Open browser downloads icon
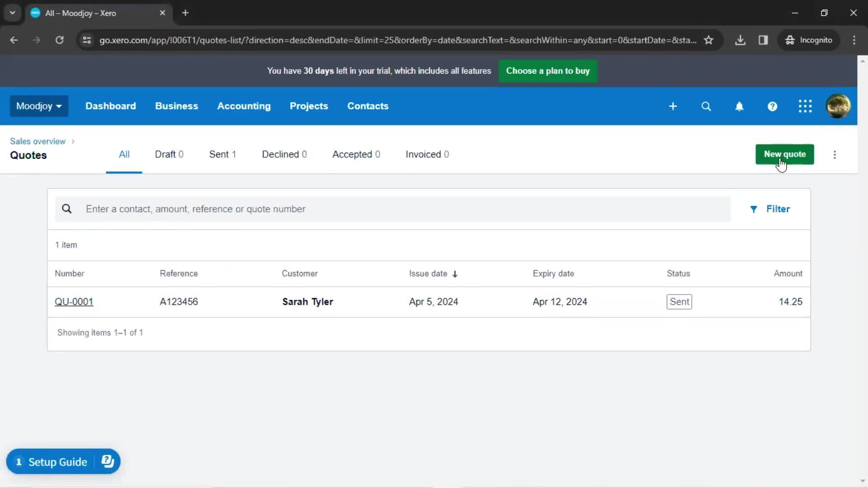Image resolution: width=868 pixels, height=488 pixels. pyautogui.click(x=740, y=40)
